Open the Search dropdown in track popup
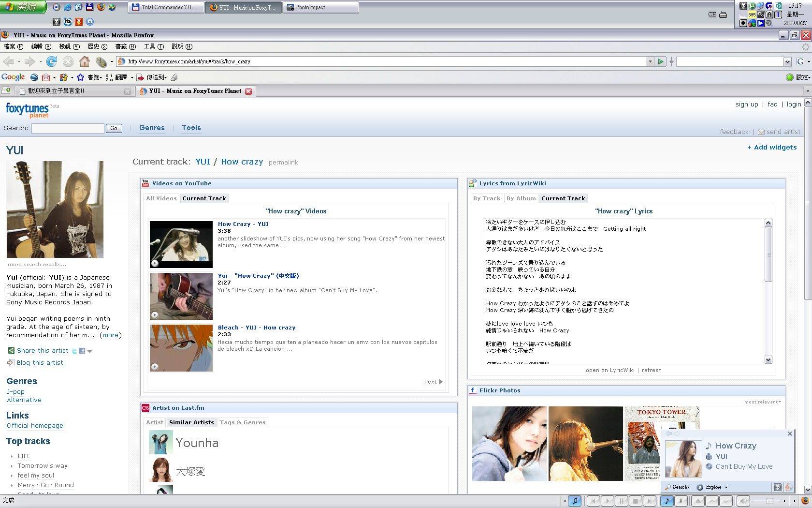 coord(678,487)
